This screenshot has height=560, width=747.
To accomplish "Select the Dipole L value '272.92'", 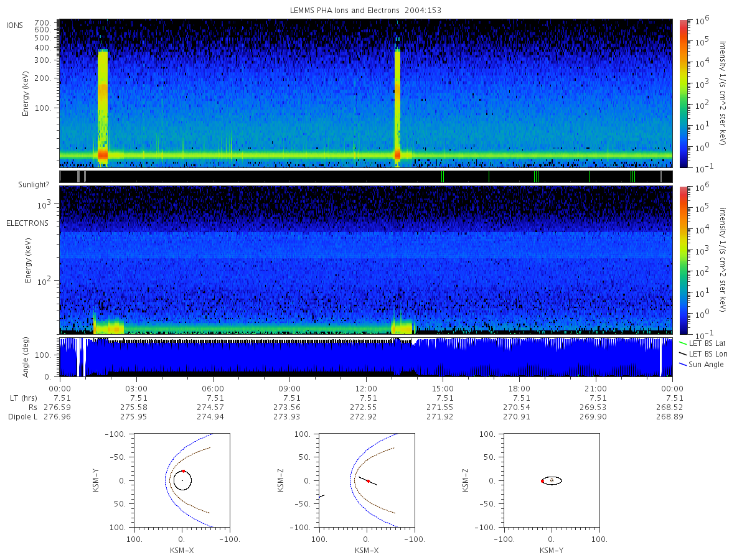I will click(363, 417).
